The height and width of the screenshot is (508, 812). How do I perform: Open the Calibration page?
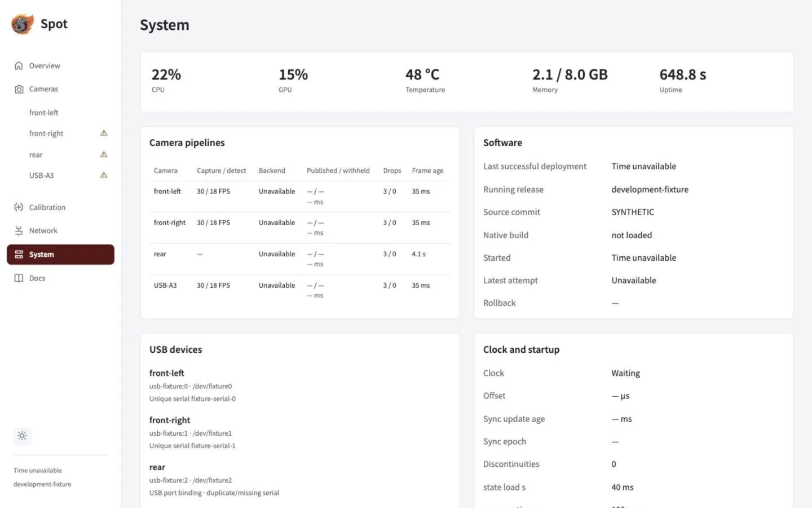(x=60, y=207)
